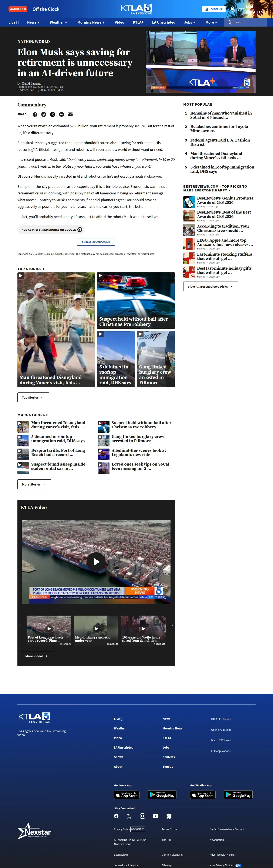Open KTLA EEO Report footer link
The height and width of the screenshot is (868, 273).
point(221,719)
